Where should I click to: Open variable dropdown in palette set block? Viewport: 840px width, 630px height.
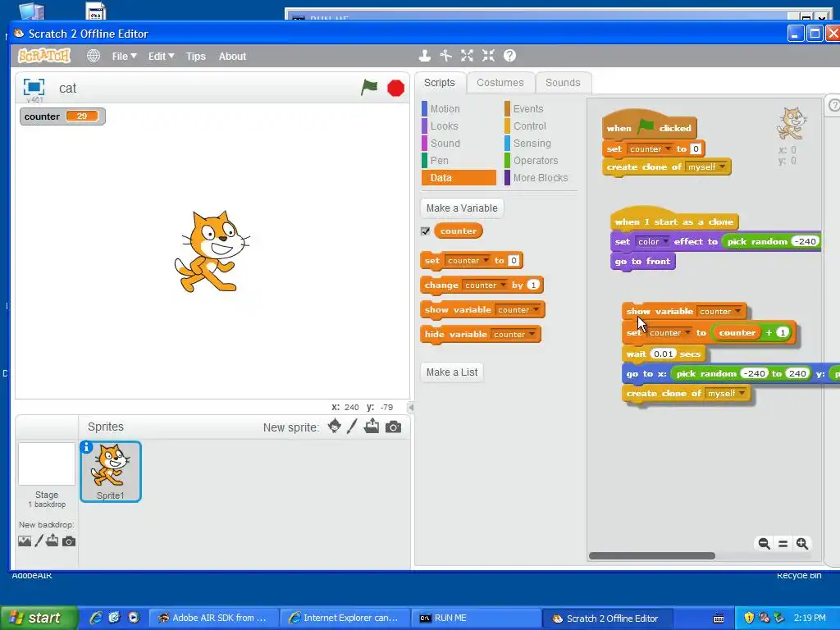click(468, 261)
